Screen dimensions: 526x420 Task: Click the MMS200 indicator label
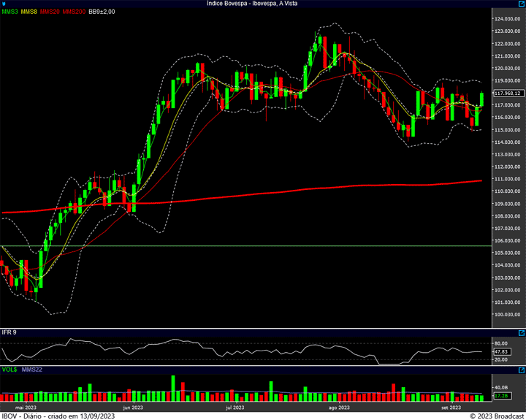coord(74,12)
